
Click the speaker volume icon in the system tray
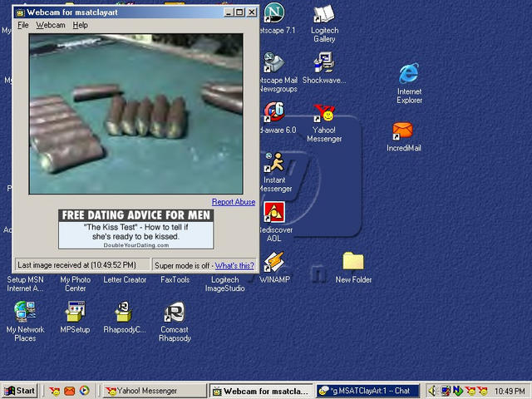(x=432, y=392)
